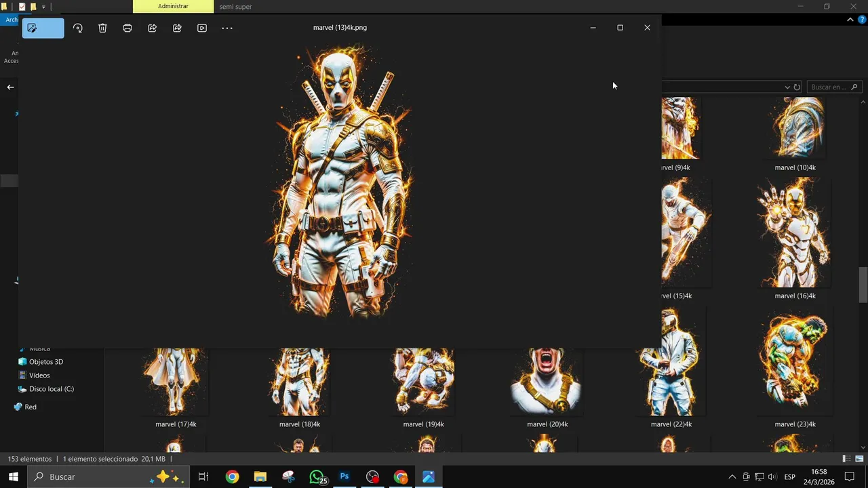Rotate the marvel (13)4k image
Image resolution: width=868 pixels, height=488 pixels.
click(78, 28)
